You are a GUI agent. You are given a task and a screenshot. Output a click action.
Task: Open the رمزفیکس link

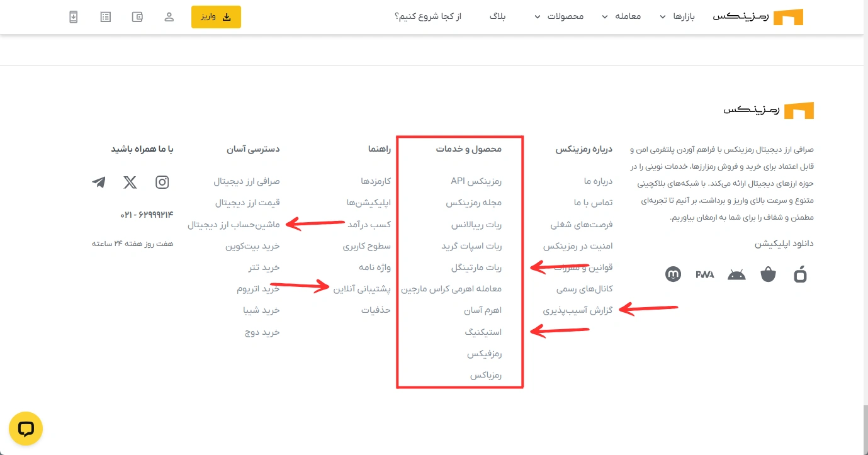[485, 354]
